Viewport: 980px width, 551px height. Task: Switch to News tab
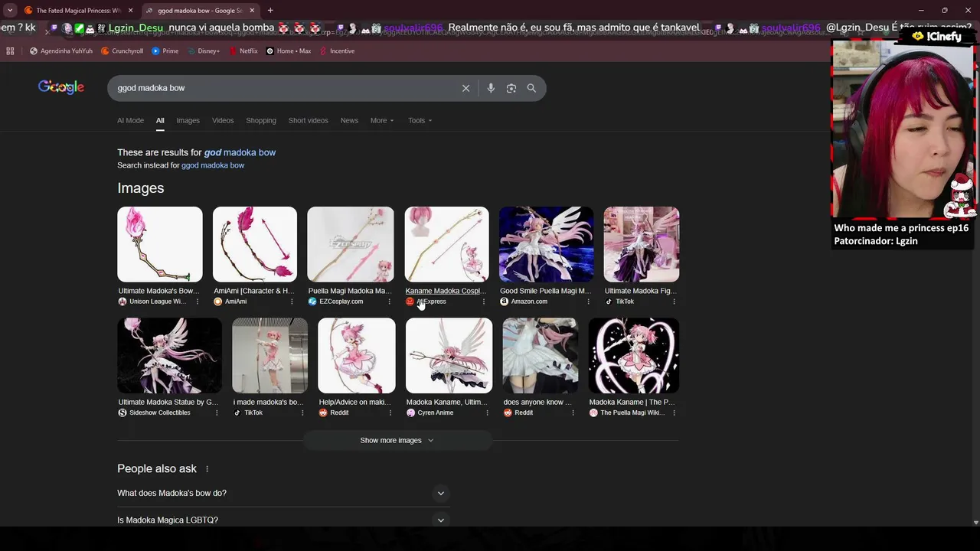349,120
